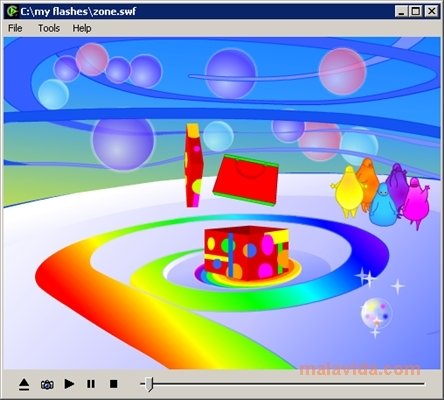The image size is (444, 400).
Task: Open the File menu
Action: coord(15,28)
